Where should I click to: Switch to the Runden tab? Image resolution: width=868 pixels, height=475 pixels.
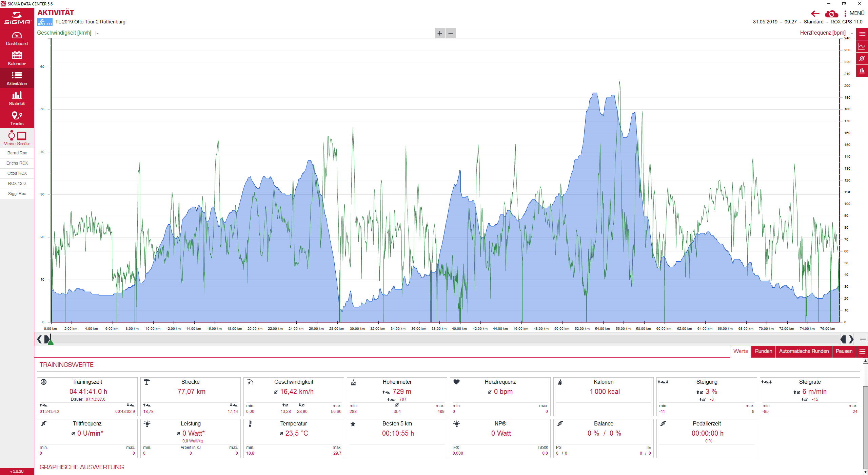tap(763, 351)
